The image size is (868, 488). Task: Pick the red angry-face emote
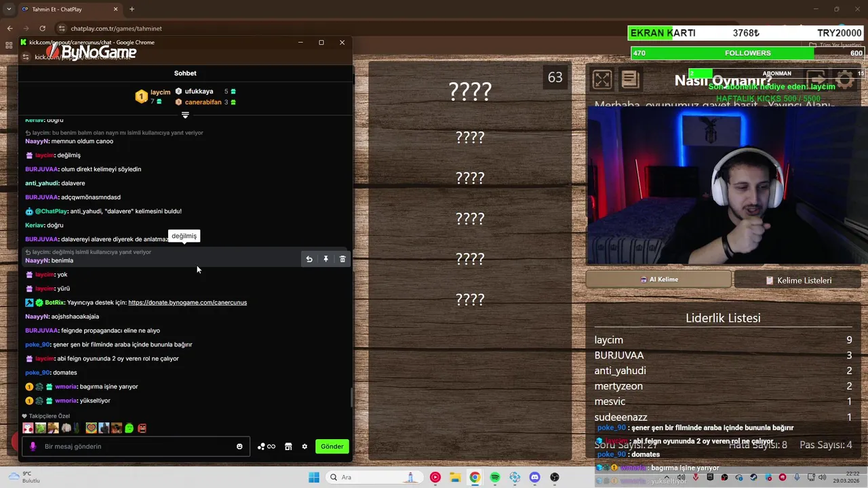click(x=142, y=428)
